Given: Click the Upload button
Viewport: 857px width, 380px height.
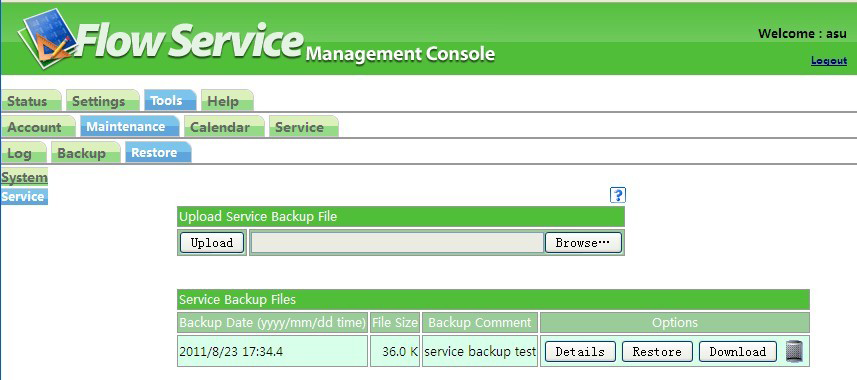Looking at the screenshot, I should pyautogui.click(x=212, y=243).
